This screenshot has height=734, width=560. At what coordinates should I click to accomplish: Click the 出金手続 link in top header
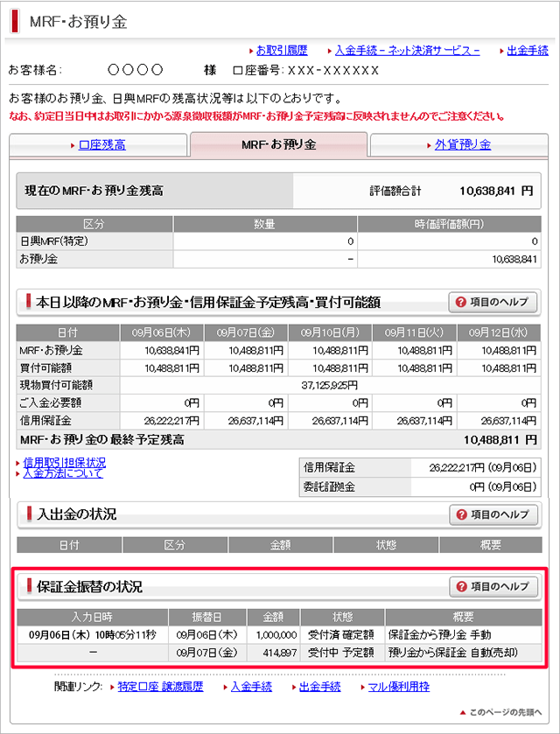tap(528, 51)
